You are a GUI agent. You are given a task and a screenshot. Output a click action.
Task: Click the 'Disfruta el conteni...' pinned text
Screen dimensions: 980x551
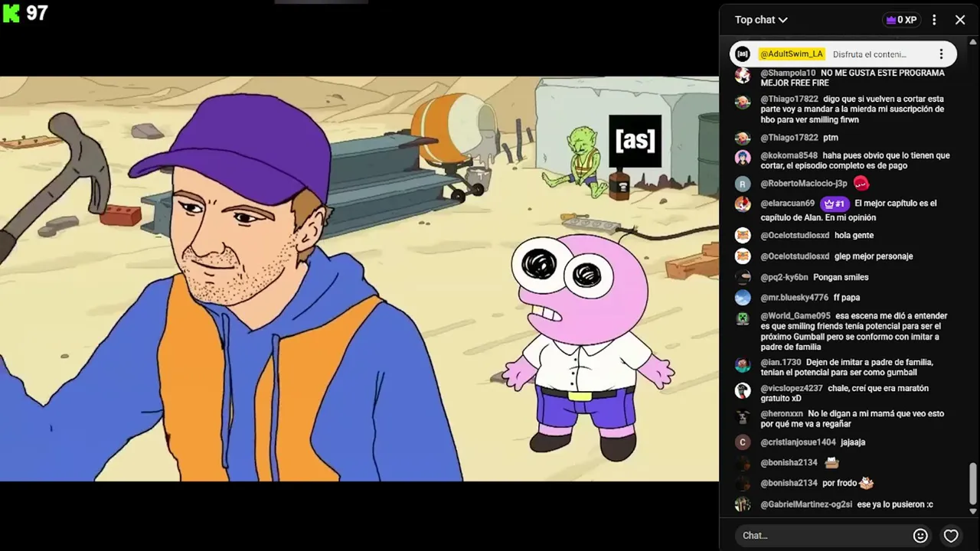point(869,54)
